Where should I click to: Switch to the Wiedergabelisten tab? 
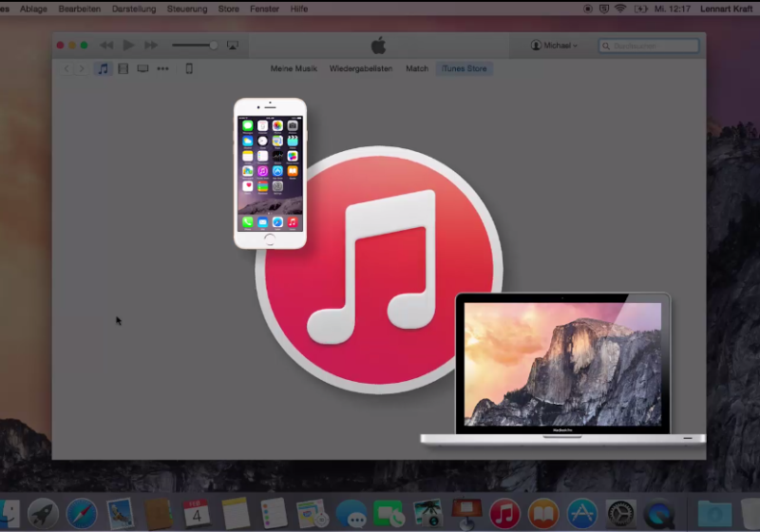(361, 68)
